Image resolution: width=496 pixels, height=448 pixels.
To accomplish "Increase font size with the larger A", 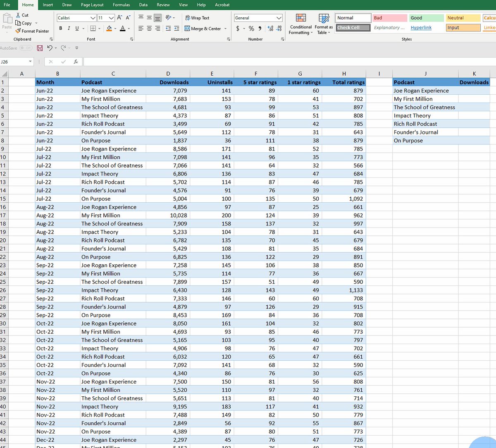I will coord(119,18).
